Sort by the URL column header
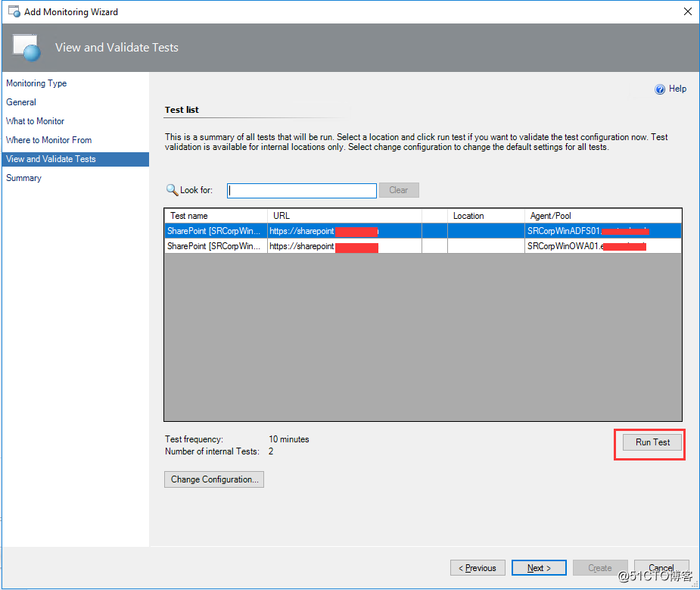 tap(344, 216)
